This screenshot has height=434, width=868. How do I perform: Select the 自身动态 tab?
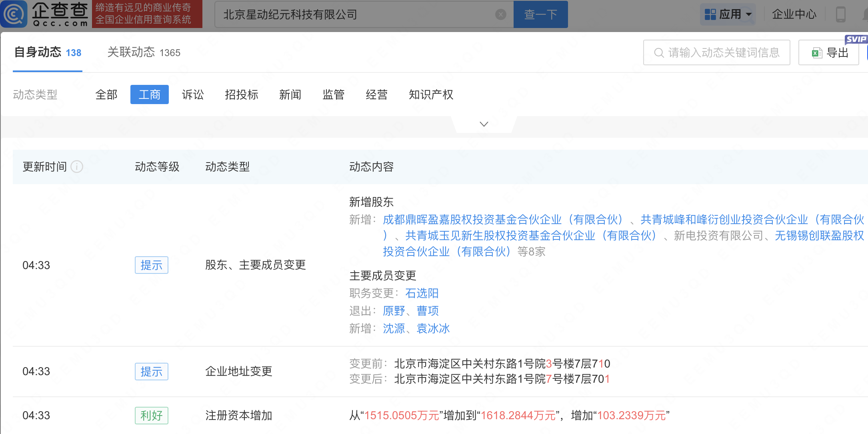pos(48,52)
